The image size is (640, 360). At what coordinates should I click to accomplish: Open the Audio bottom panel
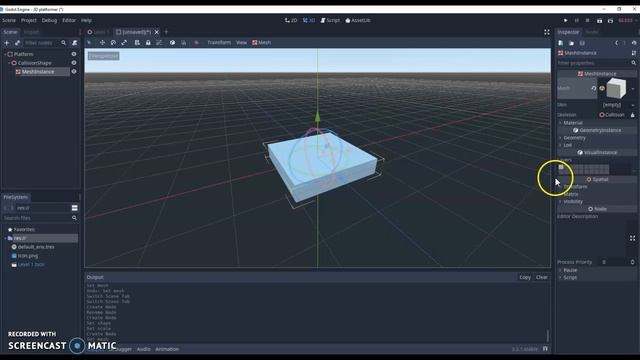[x=144, y=349]
